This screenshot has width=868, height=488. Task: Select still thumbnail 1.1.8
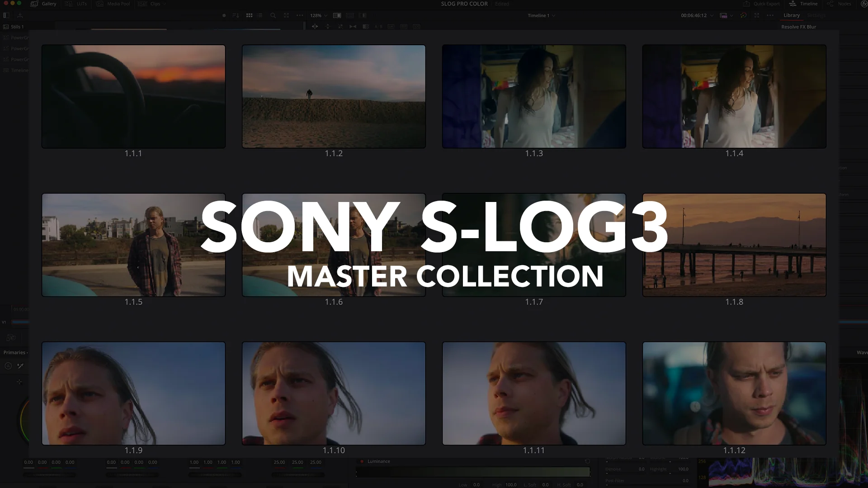[x=734, y=245]
